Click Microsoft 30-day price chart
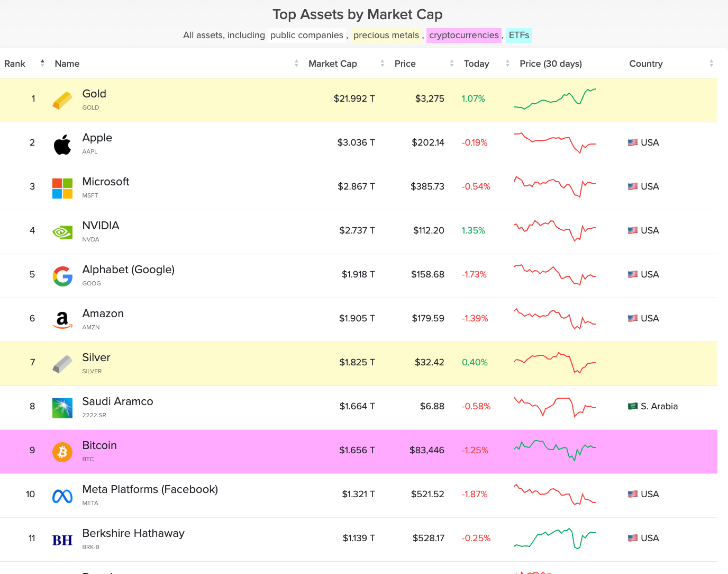The height and width of the screenshot is (574, 728). click(x=554, y=186)
